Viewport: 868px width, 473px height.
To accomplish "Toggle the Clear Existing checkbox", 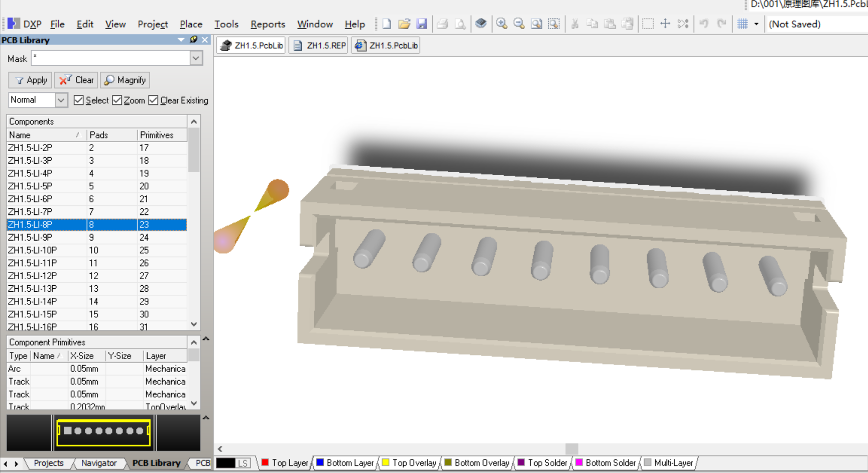I will click(x=153, y=100).
